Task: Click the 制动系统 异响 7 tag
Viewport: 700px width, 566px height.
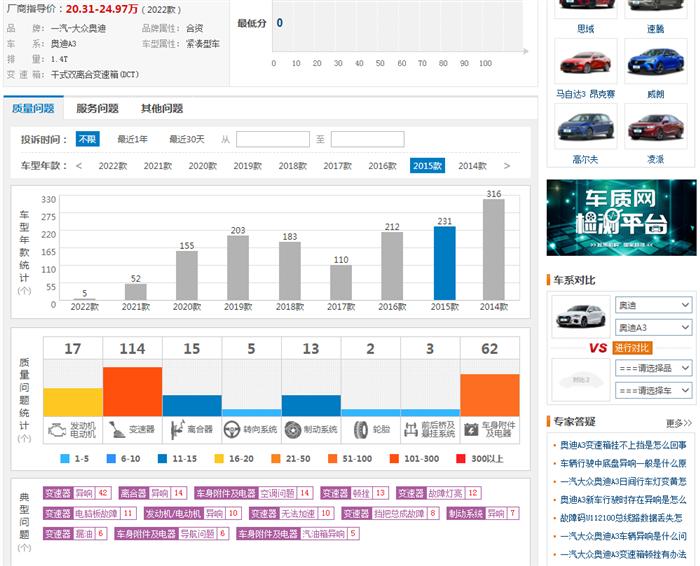Action: point(483,513)
